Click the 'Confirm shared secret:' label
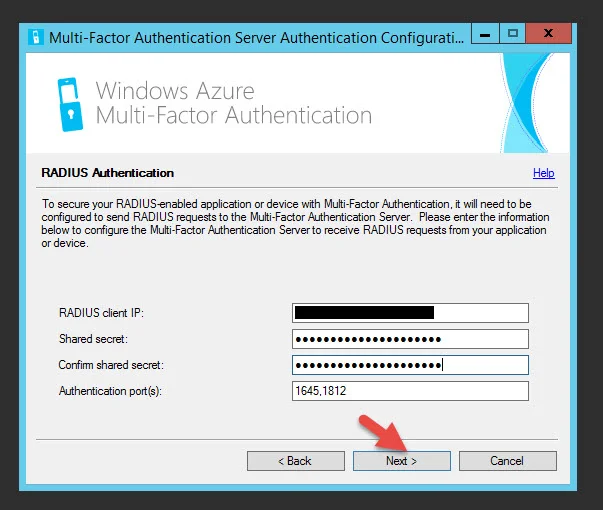This screenshot has height=510, width=603. point(111,365)
